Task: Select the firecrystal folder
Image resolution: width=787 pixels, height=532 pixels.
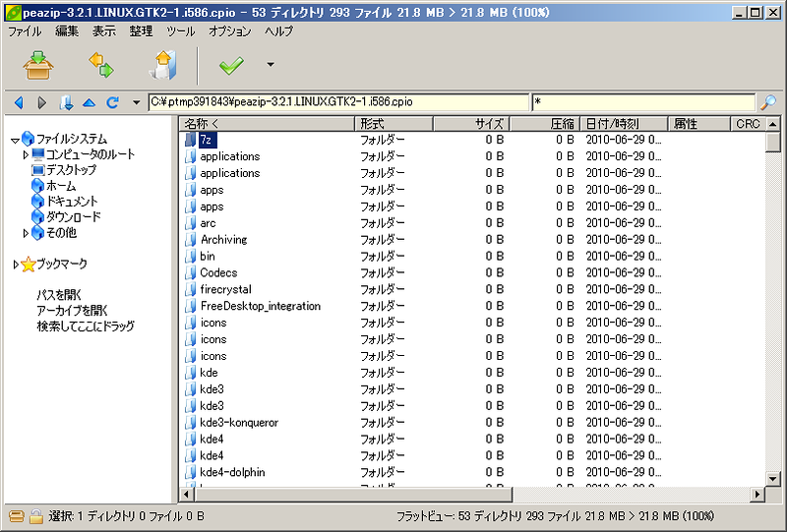Action: tap(225, 289)
